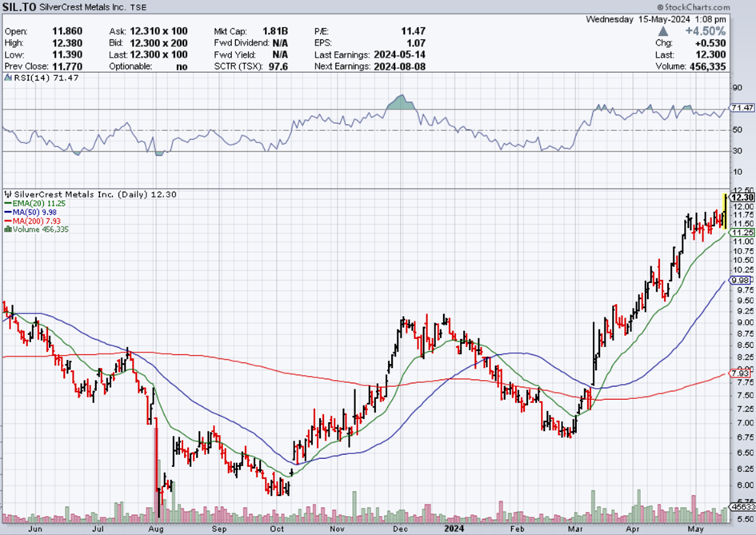Click the Low value 11.390

point(67,54)
